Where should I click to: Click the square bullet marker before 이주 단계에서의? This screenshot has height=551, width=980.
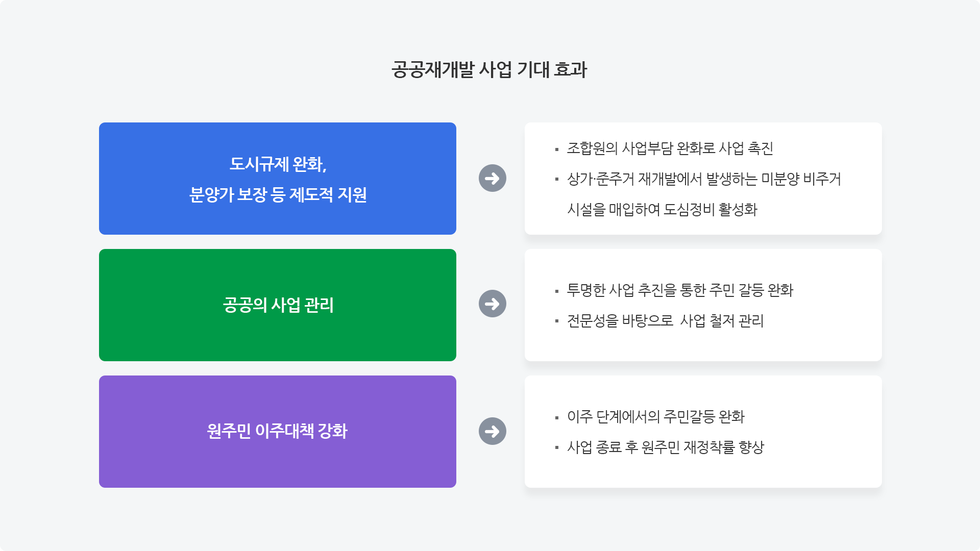click(557, 418)
